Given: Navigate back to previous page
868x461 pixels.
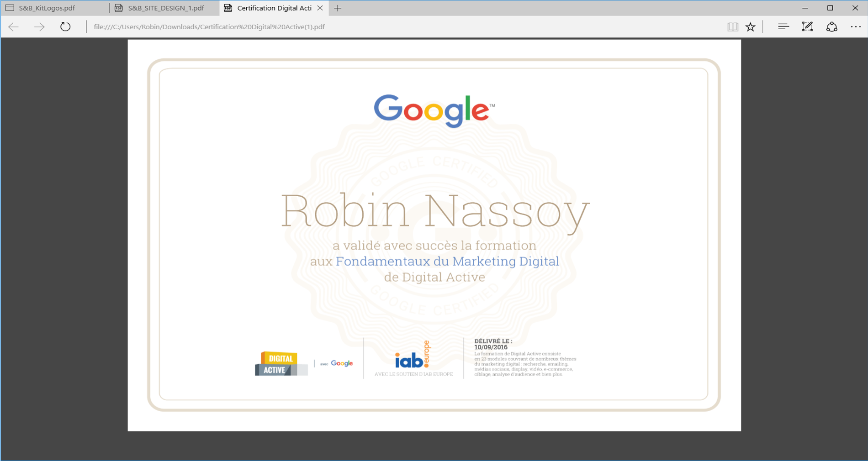Looking at the screenshot, I should pyautogui.click(x=13, y=26).
